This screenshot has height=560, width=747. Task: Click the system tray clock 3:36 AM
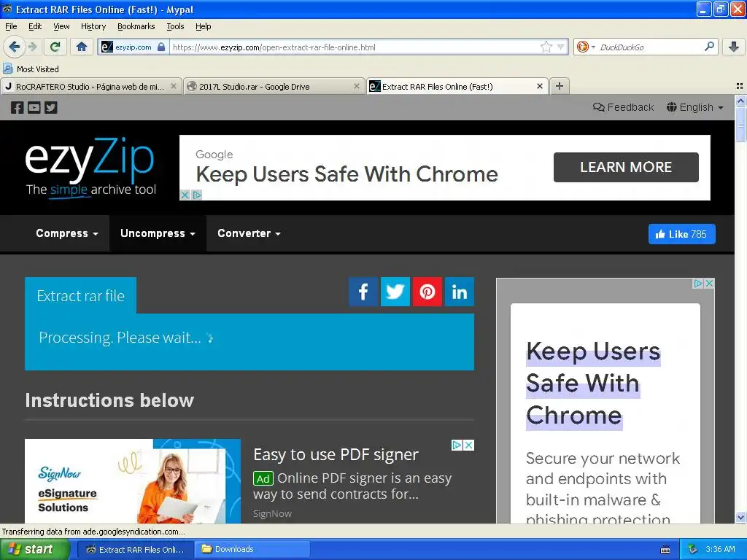pyautogui.click(x=720, y=549)
